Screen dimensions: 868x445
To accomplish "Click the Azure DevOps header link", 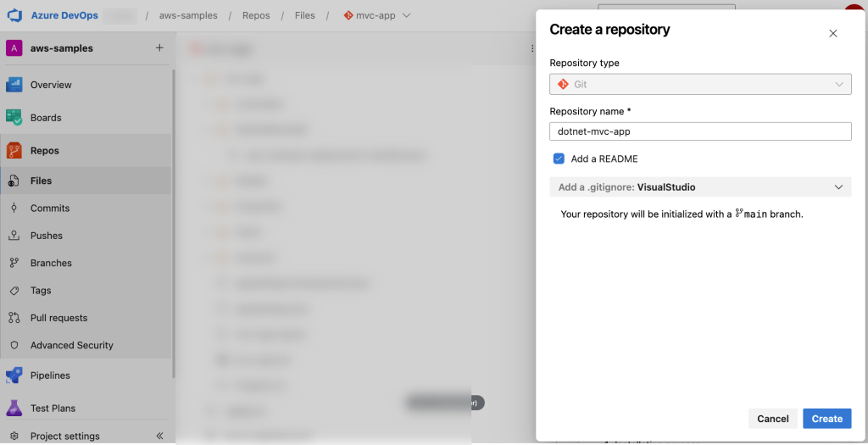I will pyautogui.click(x=64, y=15).
